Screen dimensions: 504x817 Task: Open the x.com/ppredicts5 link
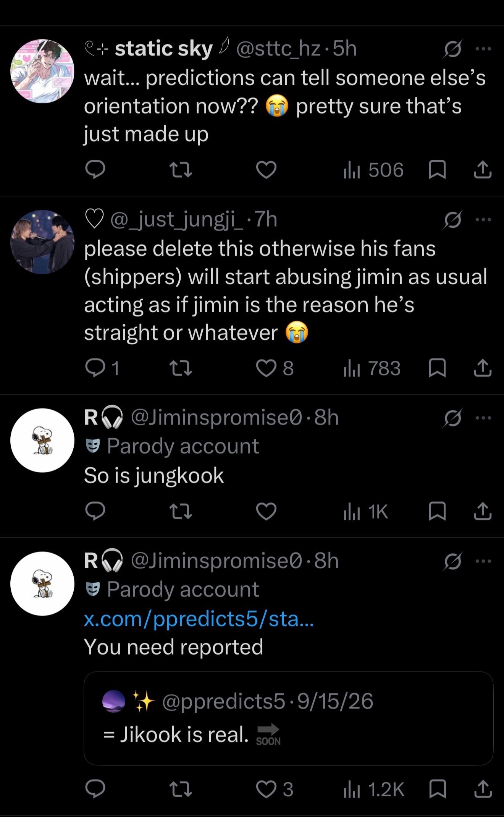click(199, 619)
